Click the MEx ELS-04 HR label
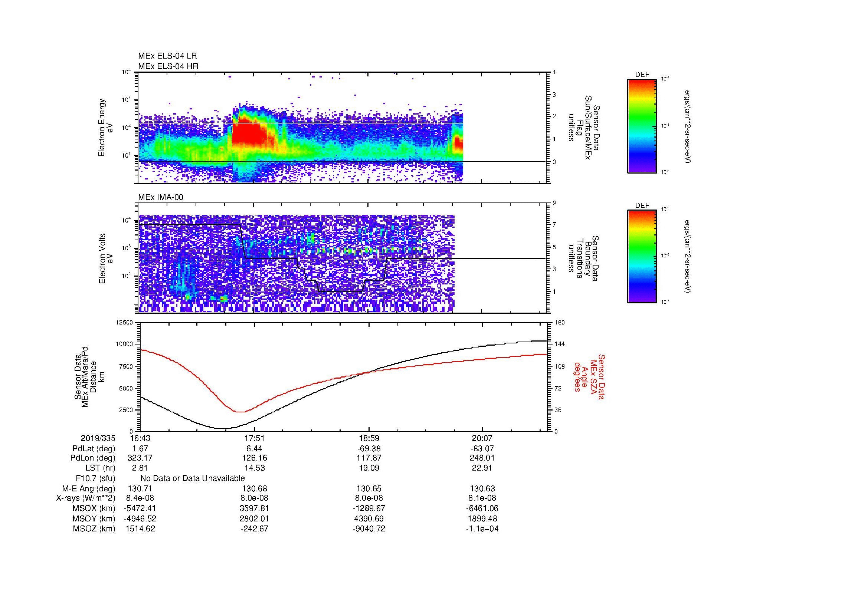868x613 pixels. click(168, 66)
